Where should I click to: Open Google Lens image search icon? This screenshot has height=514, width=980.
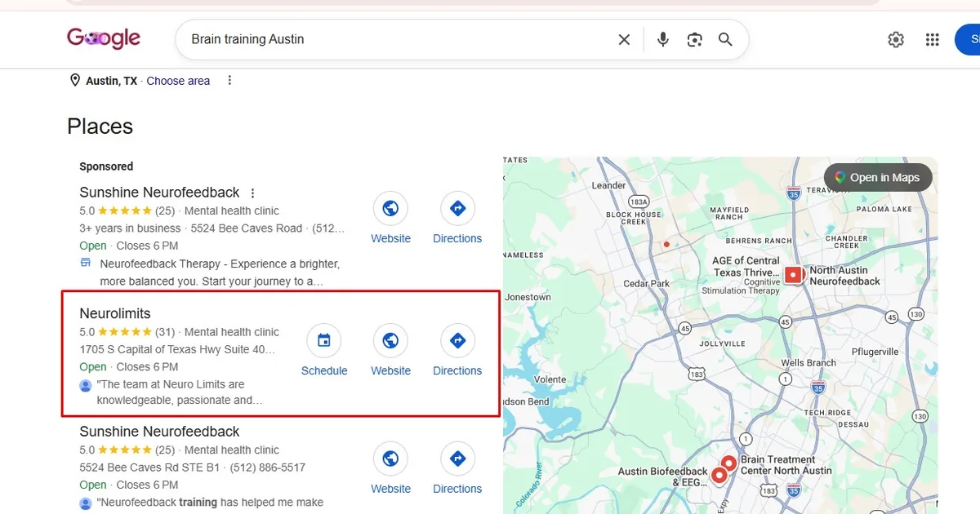tap(695, 39)
